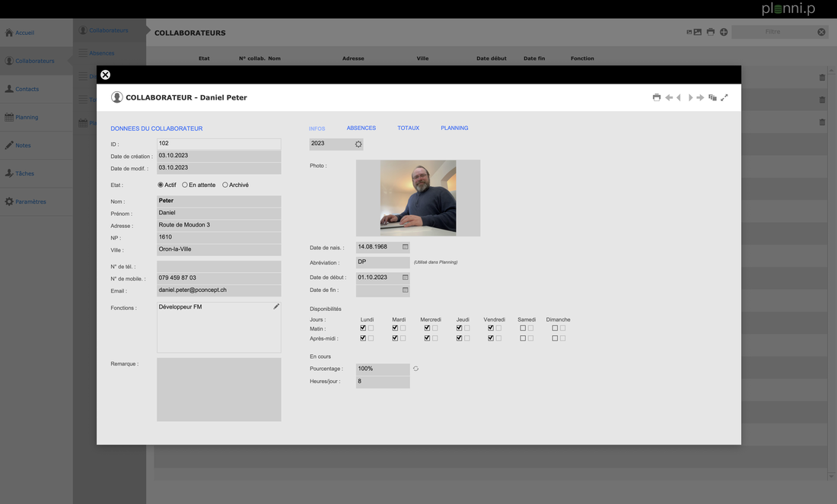Open the PLANNING tab
Screen dimensions: 837x504
tap(454, 128)
